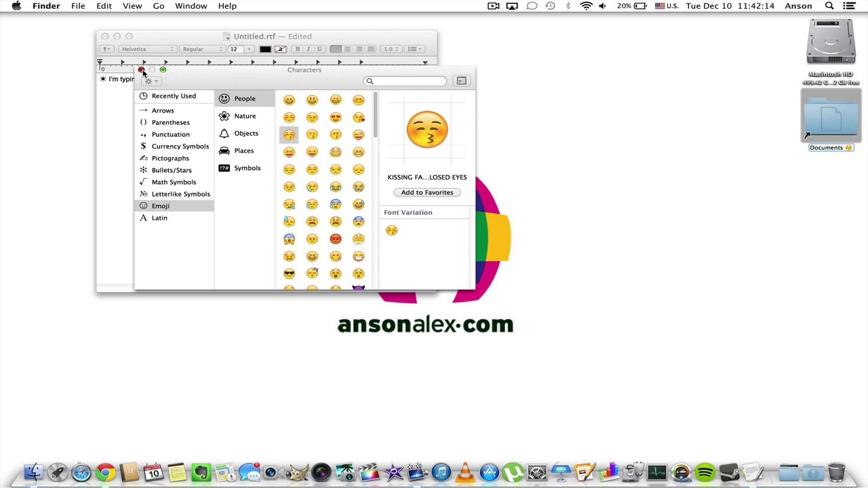The height and width of the screenshot is (488, 868).
Task: Open VLC from the Dock
Action: click(465, 472)
